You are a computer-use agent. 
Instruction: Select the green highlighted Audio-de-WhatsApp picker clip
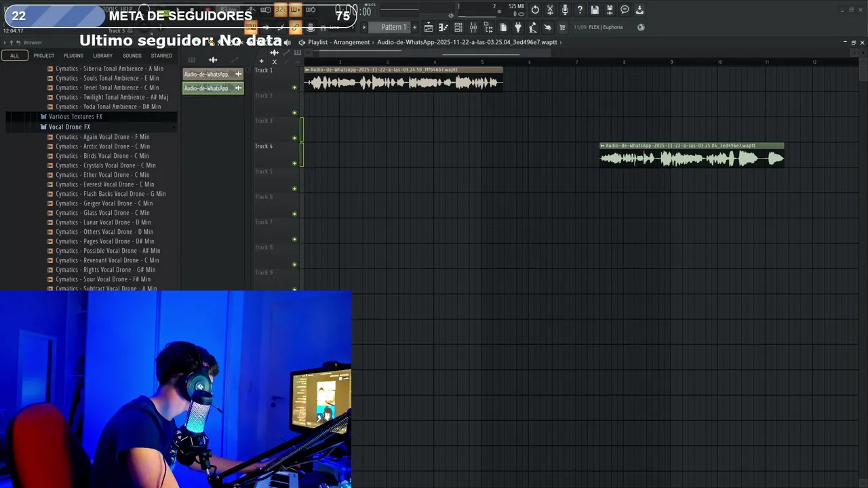pos(213,88)
